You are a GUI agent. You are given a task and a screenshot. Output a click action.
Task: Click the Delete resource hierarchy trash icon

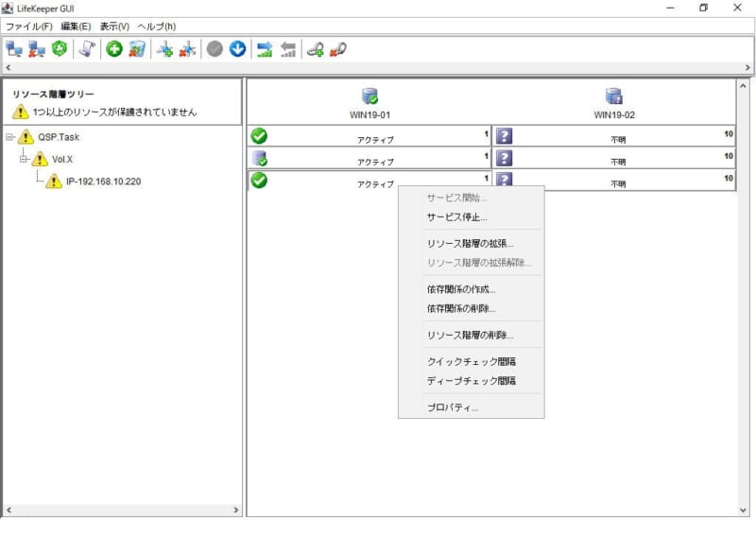pos(137,49)
